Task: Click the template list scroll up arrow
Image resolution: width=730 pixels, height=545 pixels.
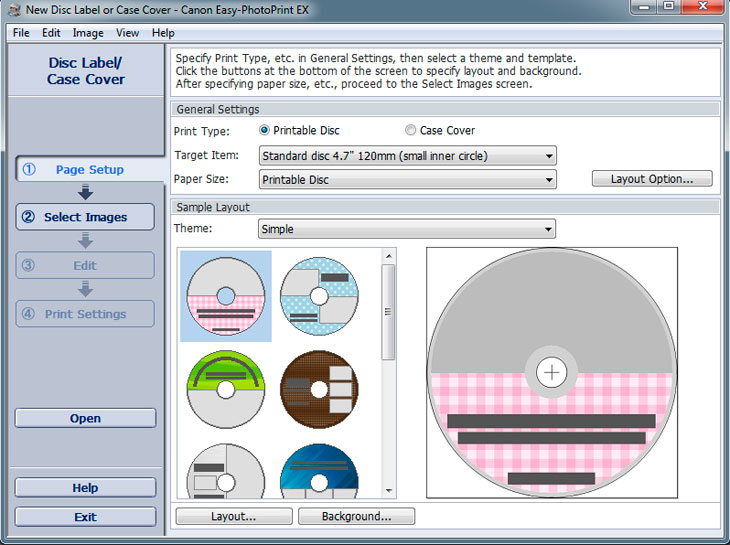Action: tap(389, 256)
